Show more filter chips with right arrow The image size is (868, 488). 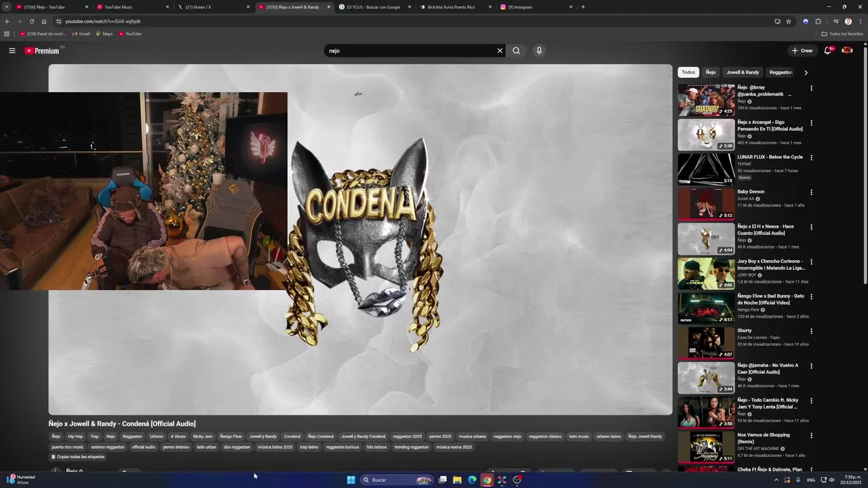pos(806,73)
